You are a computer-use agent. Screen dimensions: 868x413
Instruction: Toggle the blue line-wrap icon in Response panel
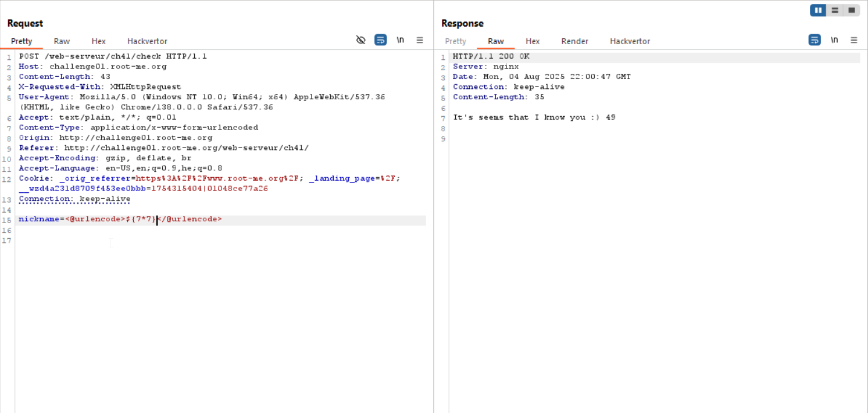tap(815, 40)
